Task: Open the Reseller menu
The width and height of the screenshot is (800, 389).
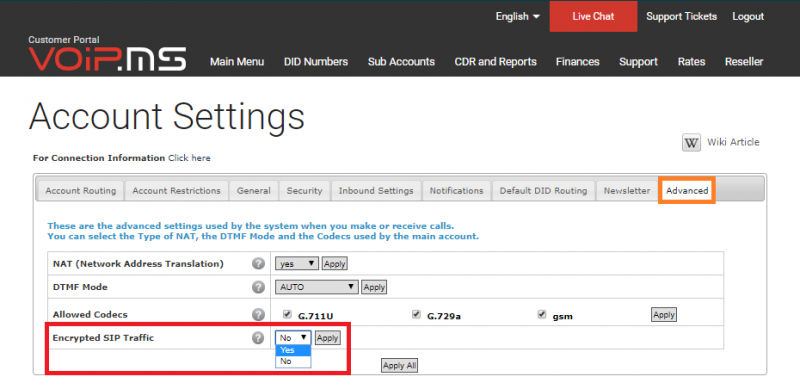Action: click(x=744, y=62)
